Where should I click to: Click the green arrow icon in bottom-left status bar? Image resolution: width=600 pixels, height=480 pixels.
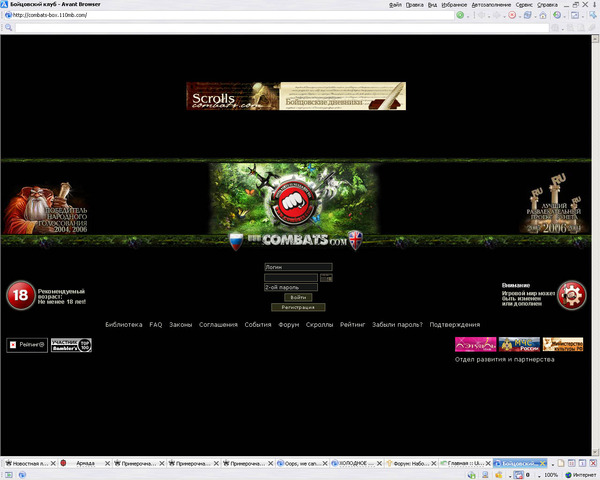tap(8, 475)
